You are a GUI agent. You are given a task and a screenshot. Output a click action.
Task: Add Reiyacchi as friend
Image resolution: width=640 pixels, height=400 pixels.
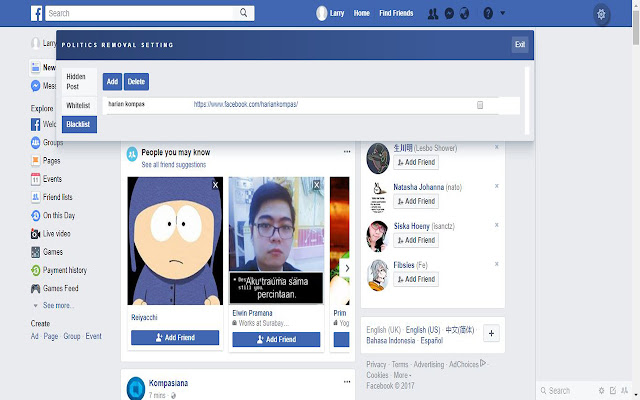pos(175,338)
